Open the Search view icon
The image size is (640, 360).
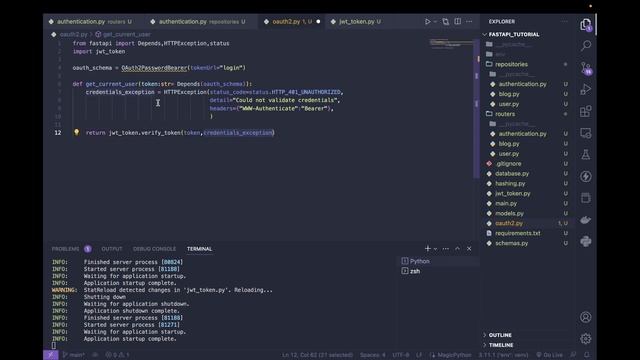click(x=586, y=45)
